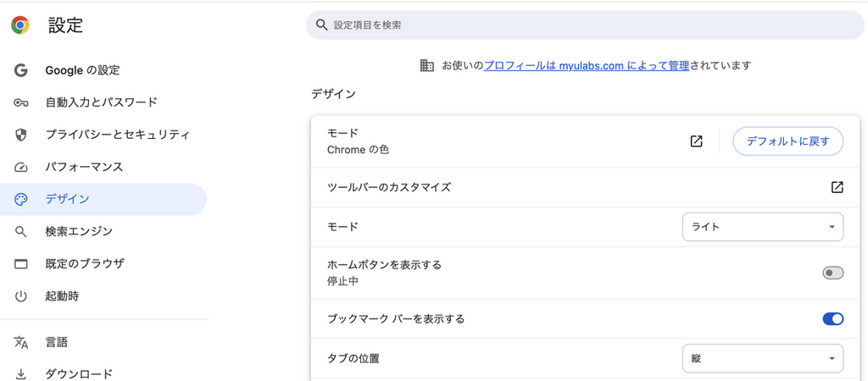Click the Google の設定 G icon
This screenshot has height=381, width=868.
(x=21, y=70)
